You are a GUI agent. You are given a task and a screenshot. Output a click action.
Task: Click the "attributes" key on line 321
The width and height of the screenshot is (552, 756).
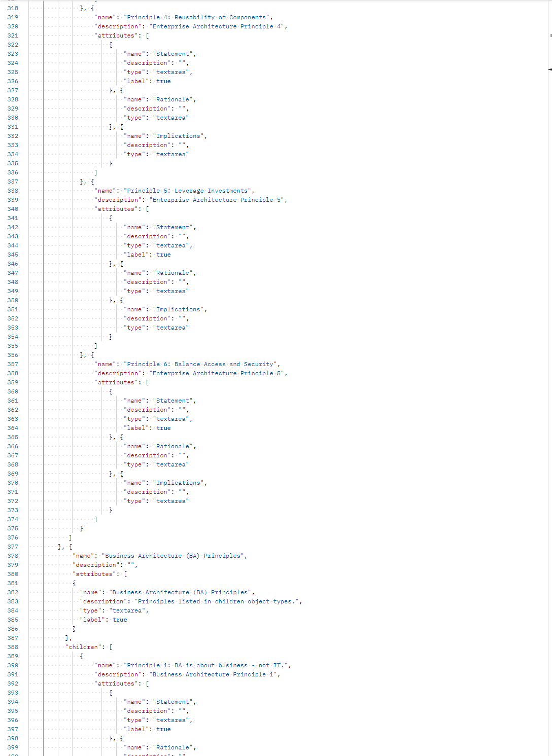coord(116,35)
